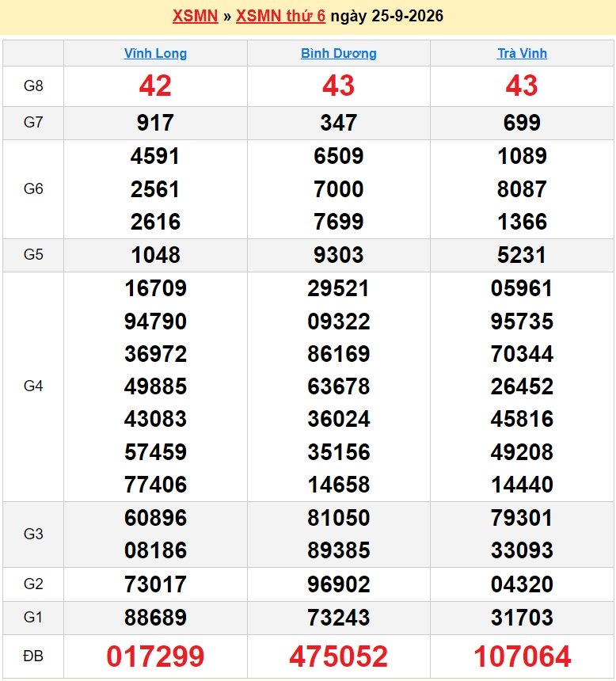Screen dimensions: 616x681
Task: Select G6 number 7699
Action: click(339, 222)
